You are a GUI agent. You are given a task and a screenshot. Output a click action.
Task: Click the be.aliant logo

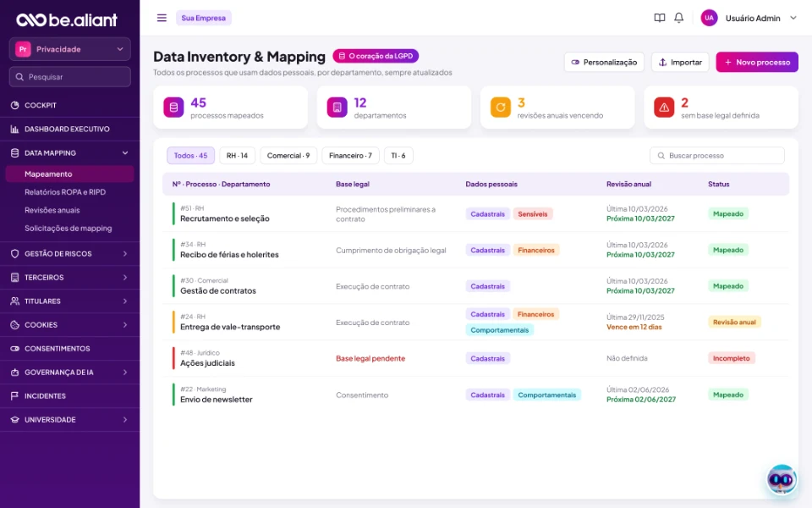(x=67, y=19)
